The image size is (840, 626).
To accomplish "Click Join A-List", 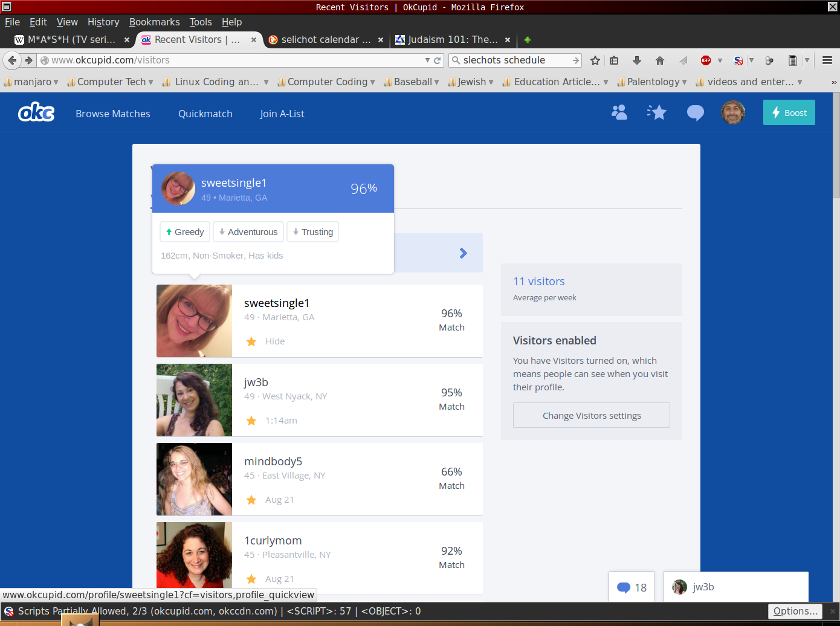I will (x=282, y=114).
